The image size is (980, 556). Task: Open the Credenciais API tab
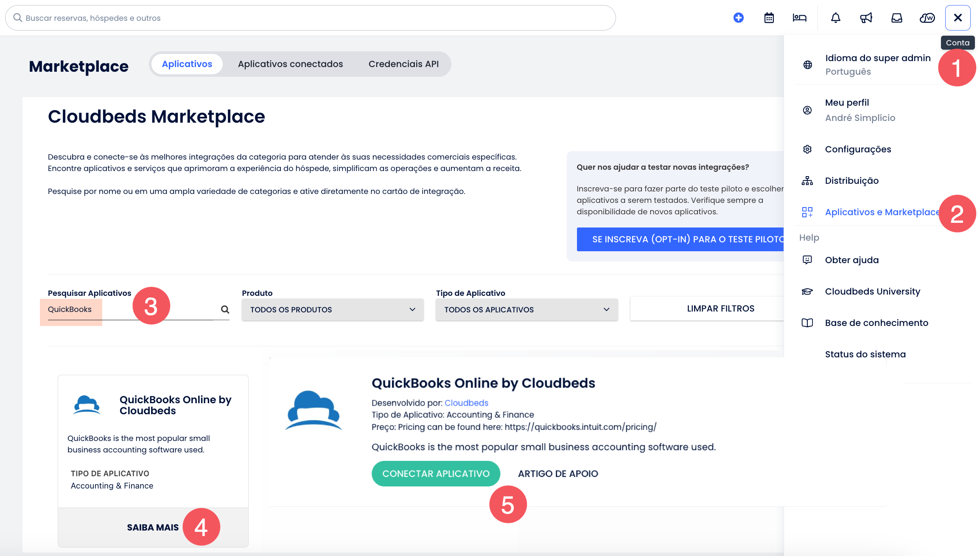coord(403,64)
